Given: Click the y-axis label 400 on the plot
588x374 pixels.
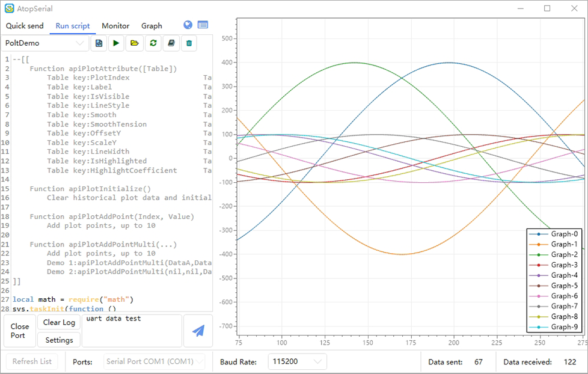Looking at the screenshot, I should (x=227, y=63).
